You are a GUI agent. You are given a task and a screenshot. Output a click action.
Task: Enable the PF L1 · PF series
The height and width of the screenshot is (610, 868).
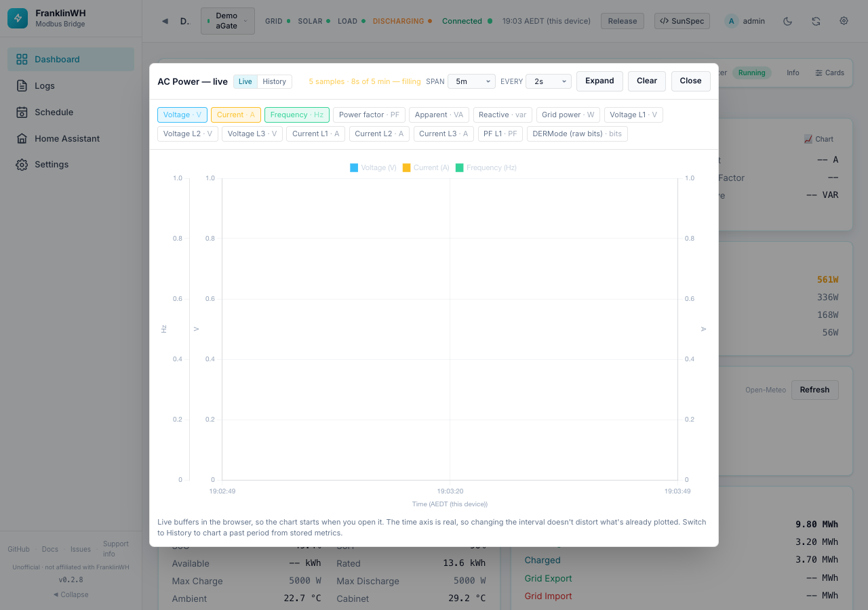tap(500, 134)
